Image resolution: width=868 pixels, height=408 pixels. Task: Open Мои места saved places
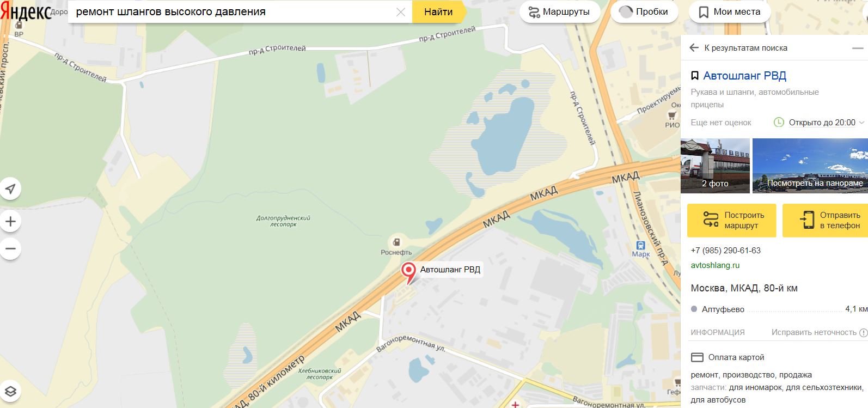(x=730, y=12)
